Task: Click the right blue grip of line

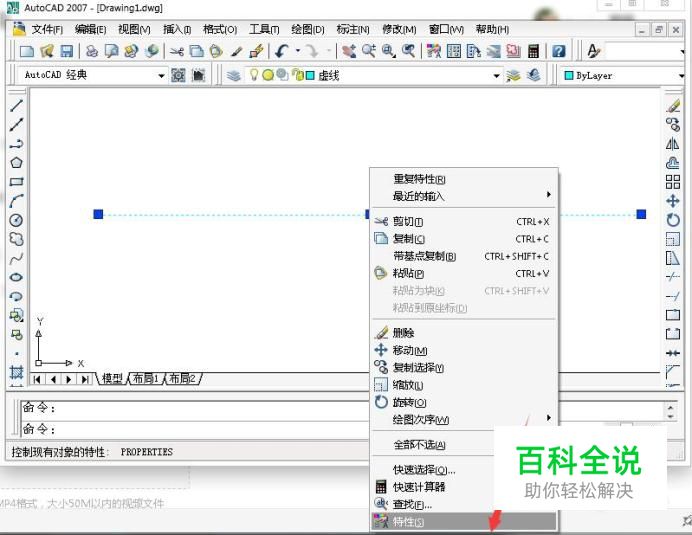Action: pos(641,215)
